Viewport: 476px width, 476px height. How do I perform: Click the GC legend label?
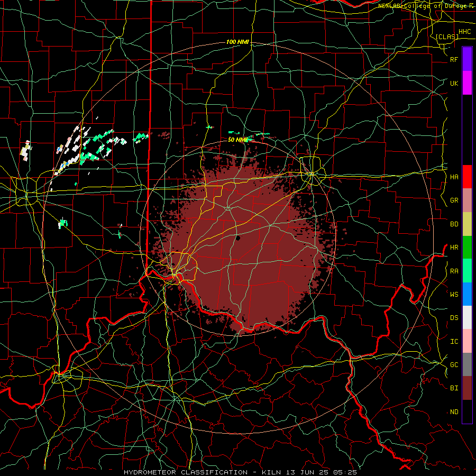[x=454, y=365]
